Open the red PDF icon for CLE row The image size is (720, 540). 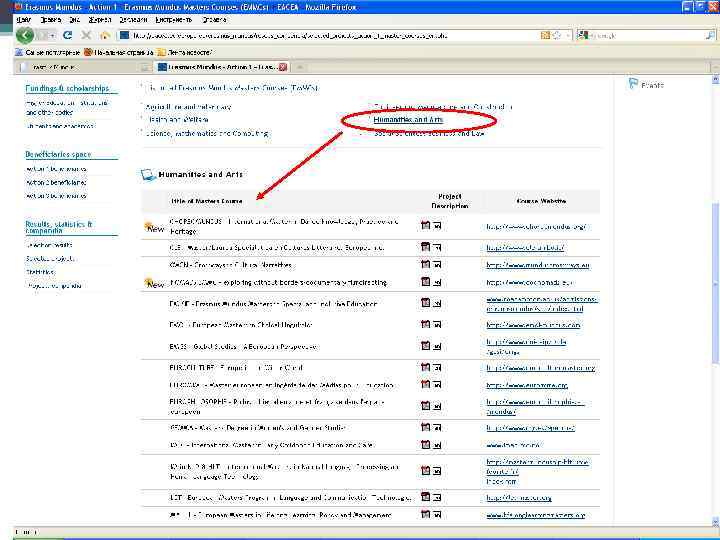(x=425, y=247)
